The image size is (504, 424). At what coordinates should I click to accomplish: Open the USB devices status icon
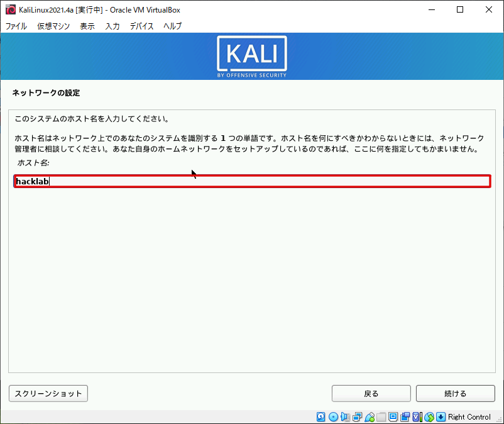point(370,417)
